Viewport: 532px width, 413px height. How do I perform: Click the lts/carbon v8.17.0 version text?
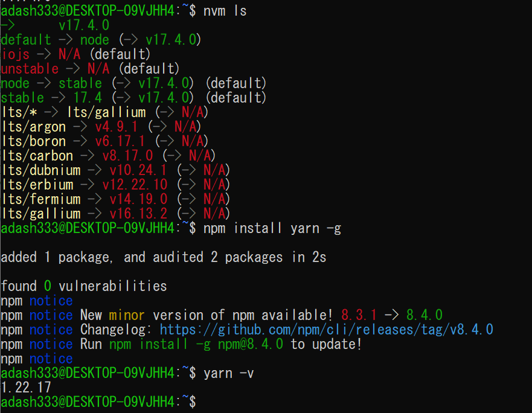pyautogui.click(x=127, y=156)
